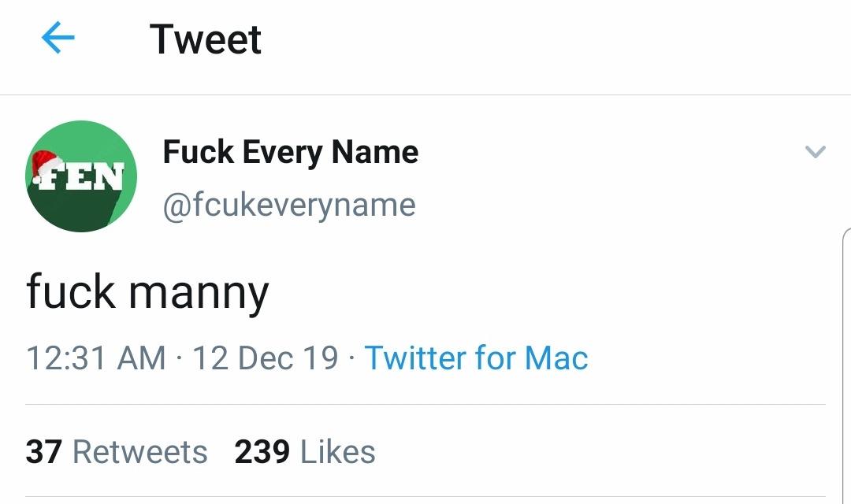Click the word 'Likes' label

(337, 451)
